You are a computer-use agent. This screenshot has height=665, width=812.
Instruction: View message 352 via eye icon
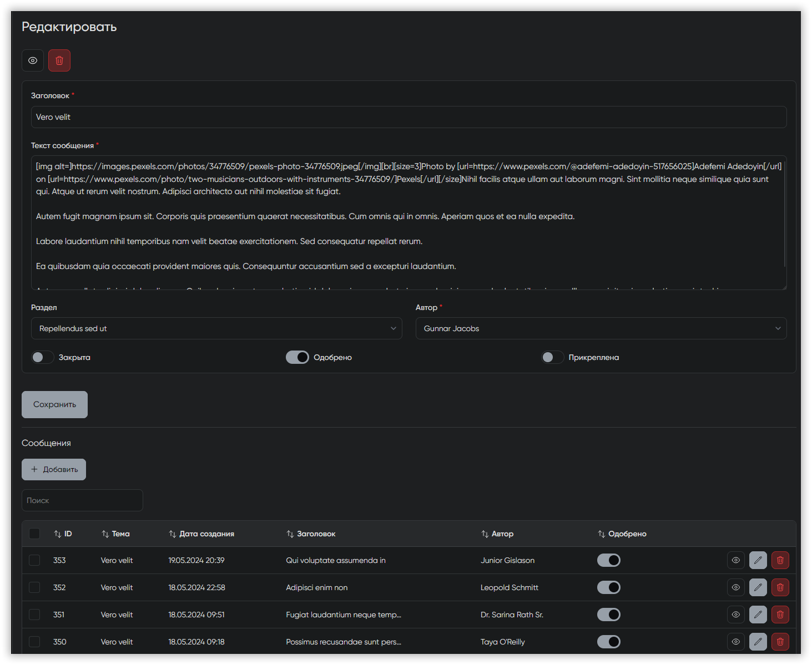(x=735, y=587)
